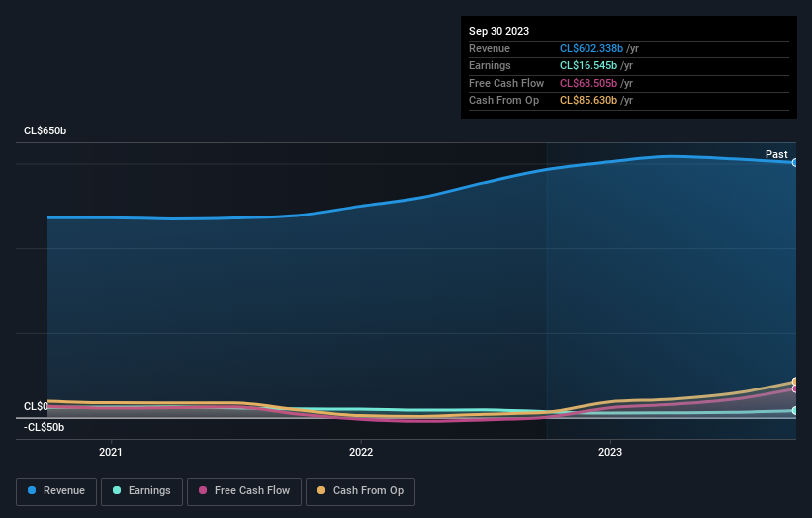
Task: Click the Cash From Op end-point marker
Action: tap(795, 382)
